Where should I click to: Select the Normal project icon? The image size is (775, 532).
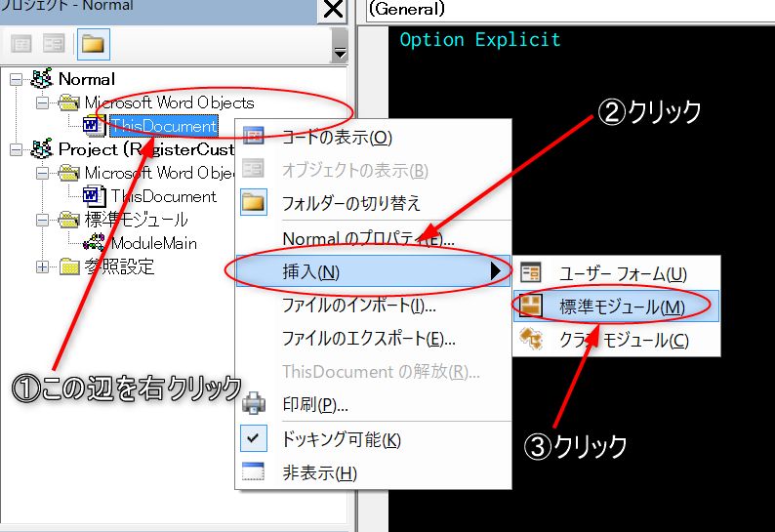click(42, 79)
